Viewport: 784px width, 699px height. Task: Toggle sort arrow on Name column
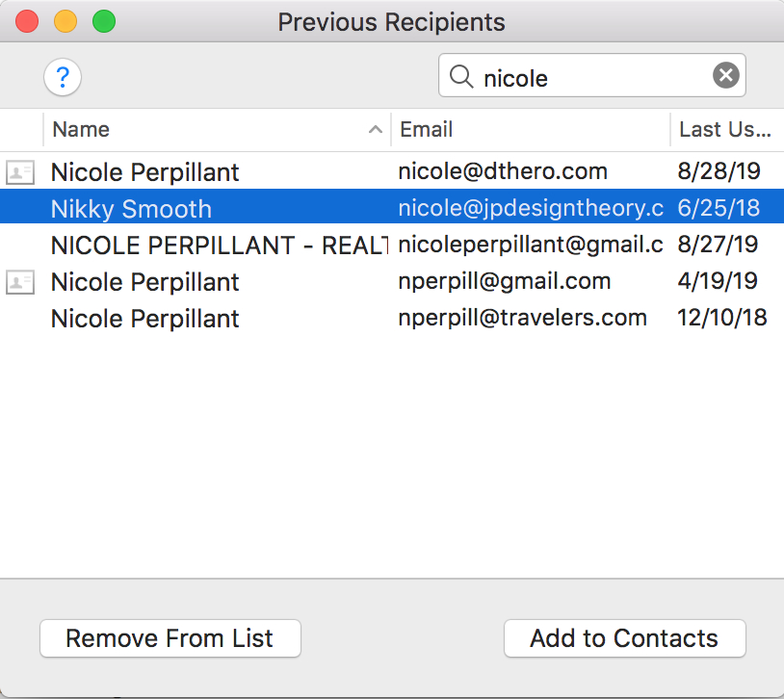(376, 130)
